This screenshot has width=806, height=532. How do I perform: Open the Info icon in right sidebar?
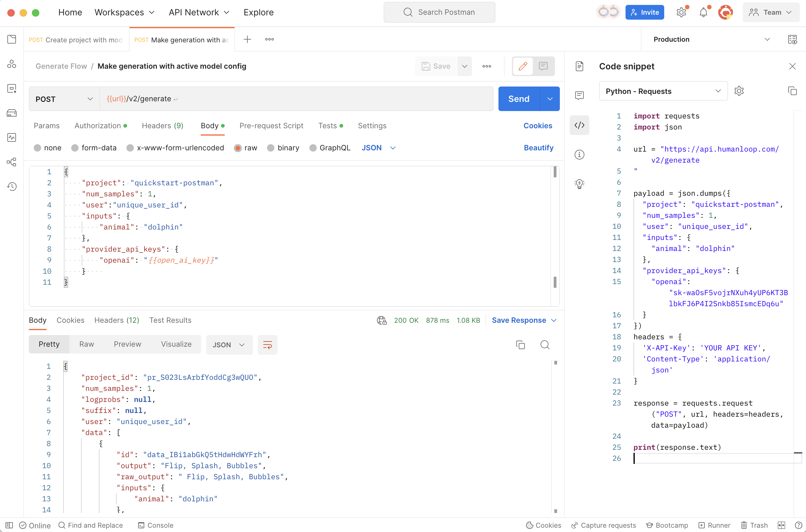click(579, 155)
